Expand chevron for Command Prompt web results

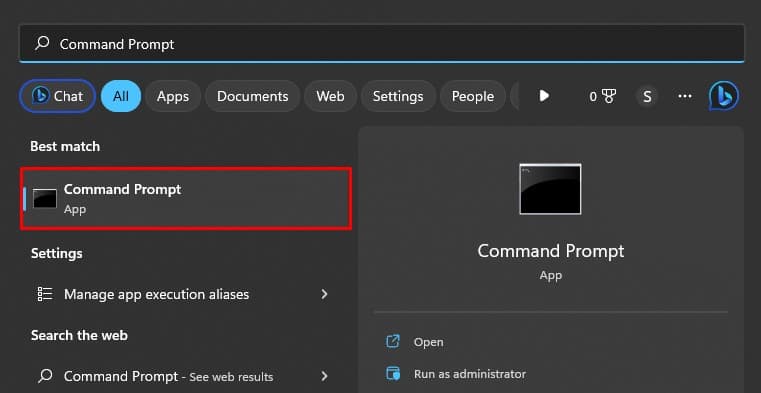point(324,376)
